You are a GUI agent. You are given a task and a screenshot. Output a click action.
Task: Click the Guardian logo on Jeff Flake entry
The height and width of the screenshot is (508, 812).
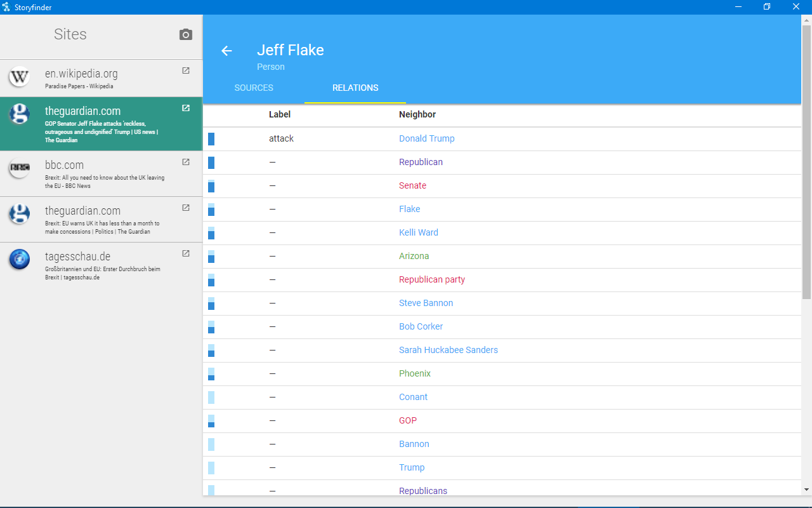point(20,114)
